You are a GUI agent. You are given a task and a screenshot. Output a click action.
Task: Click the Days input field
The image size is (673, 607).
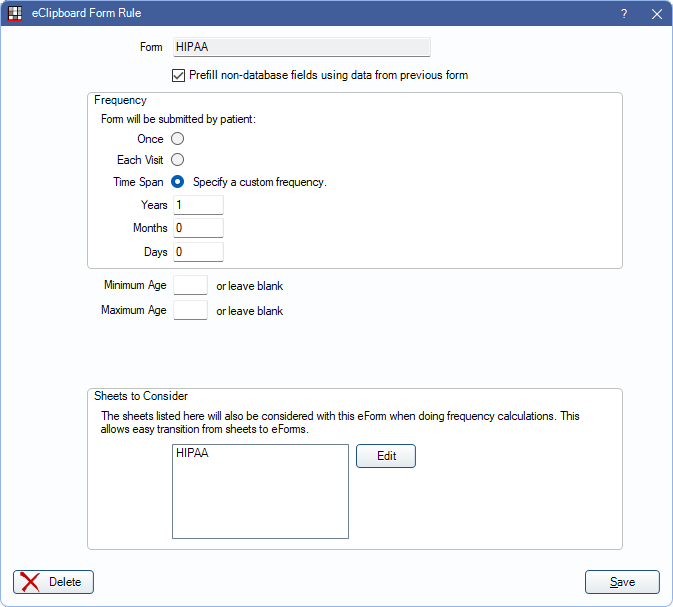(198, 251)
